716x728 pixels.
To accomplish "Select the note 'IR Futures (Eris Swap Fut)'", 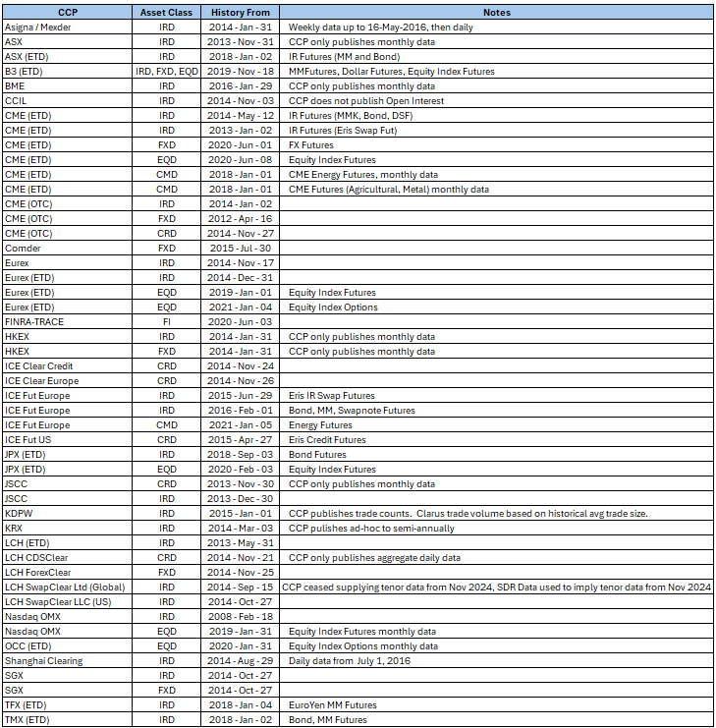I will pyautogui.click(x=497, y=131).
